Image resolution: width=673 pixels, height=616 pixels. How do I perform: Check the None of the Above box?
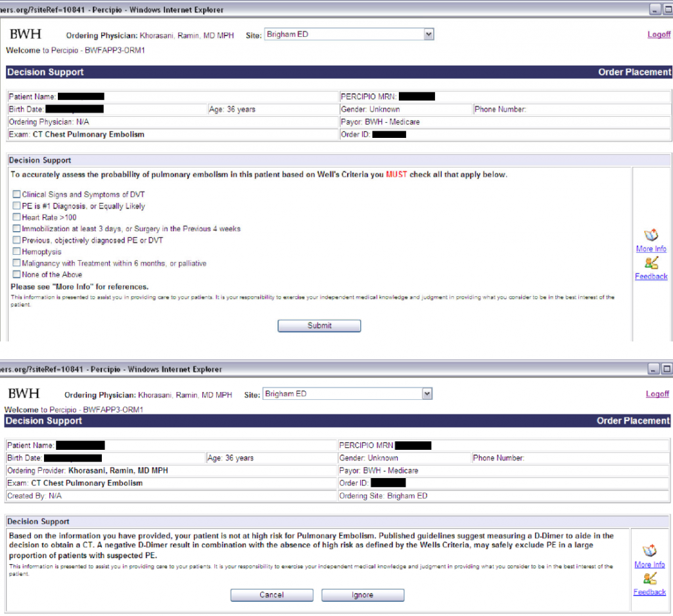tap(16, 275)
